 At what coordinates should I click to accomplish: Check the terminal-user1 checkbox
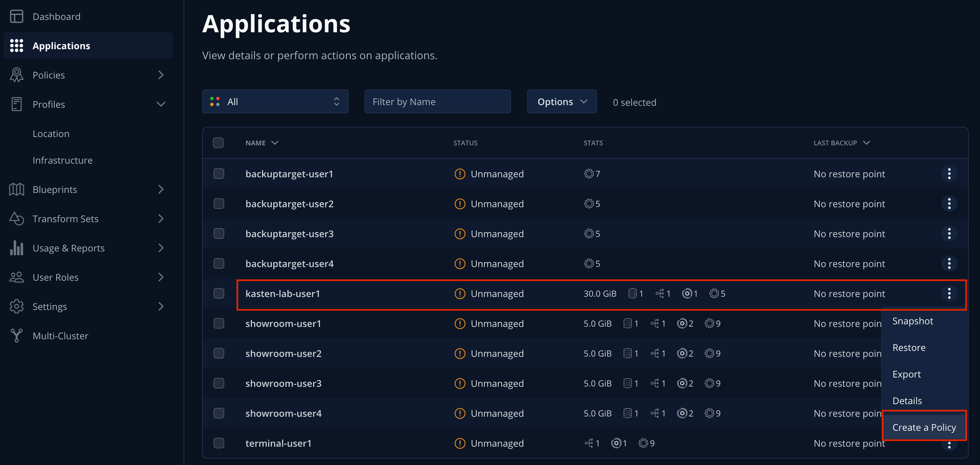pyautogui.click(x=219, y=443)
